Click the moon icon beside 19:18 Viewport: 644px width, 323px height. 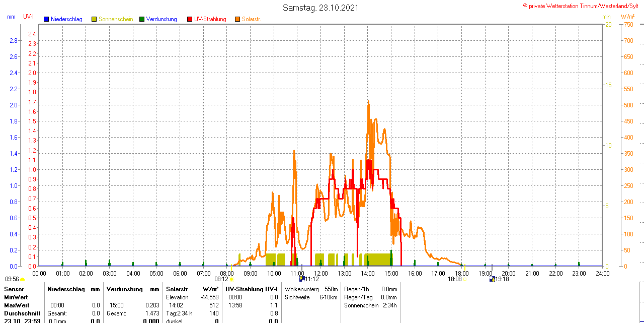[x=492, y=279]
